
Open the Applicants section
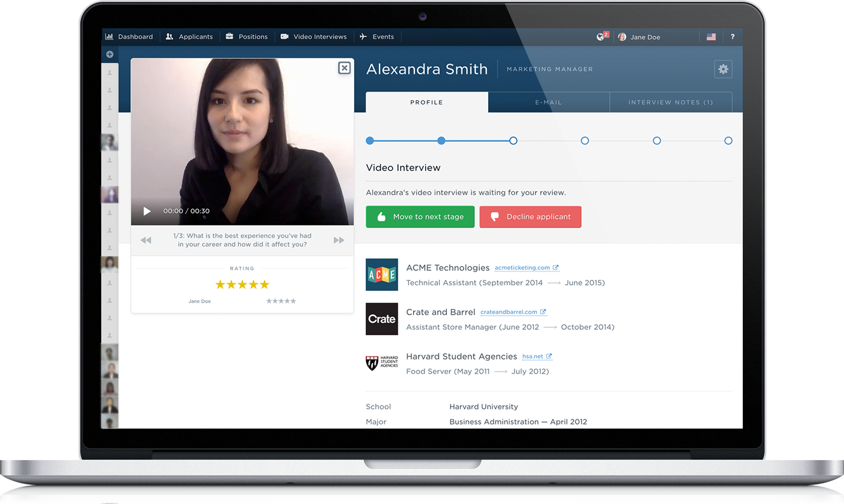click(189, 37)
